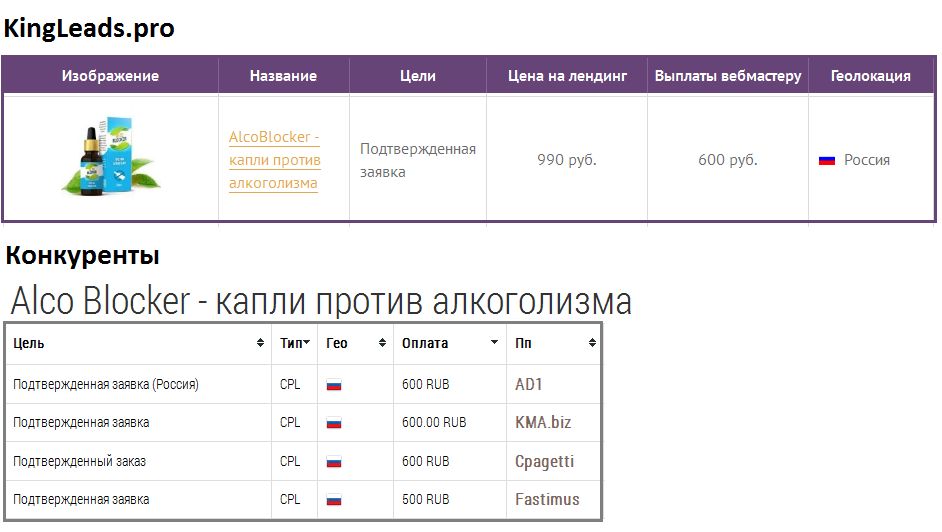Click the Геолокация column header
The image size is (942, 532).
pos(871,76)
